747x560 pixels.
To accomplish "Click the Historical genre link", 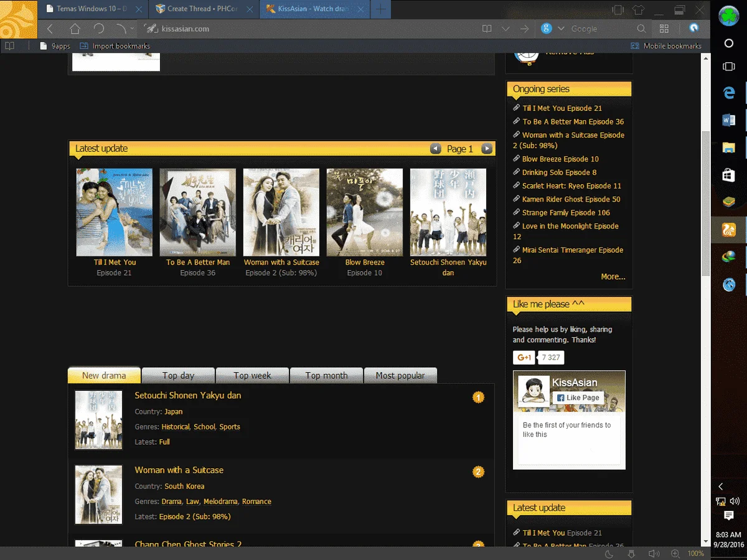I will click(x=176, y=427).
